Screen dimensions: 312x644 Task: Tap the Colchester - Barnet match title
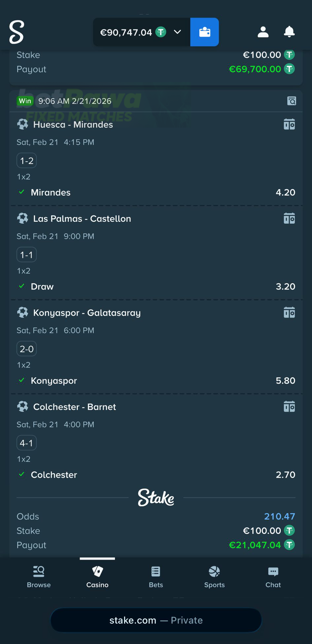click(x=75, y=407)
